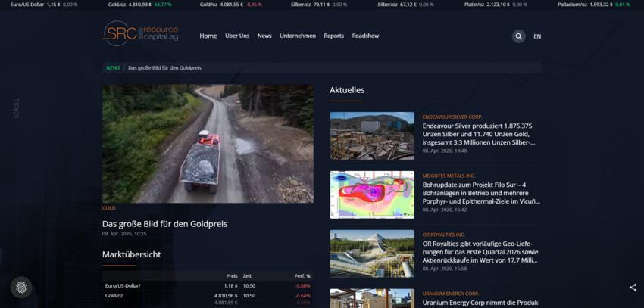644x308 pixels.
Task: Click timestamp '08. Apr. 2026, 15:58'
Action: coord(445,269)
